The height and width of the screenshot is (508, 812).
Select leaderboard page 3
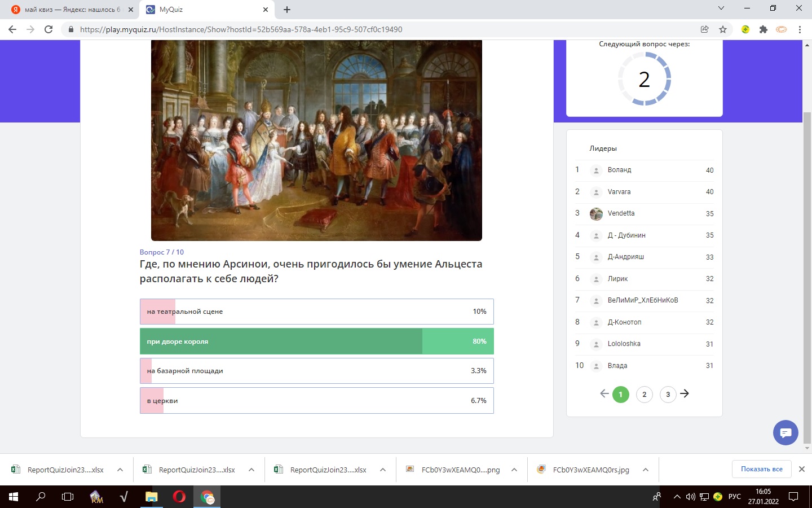(x=668, y=395)
